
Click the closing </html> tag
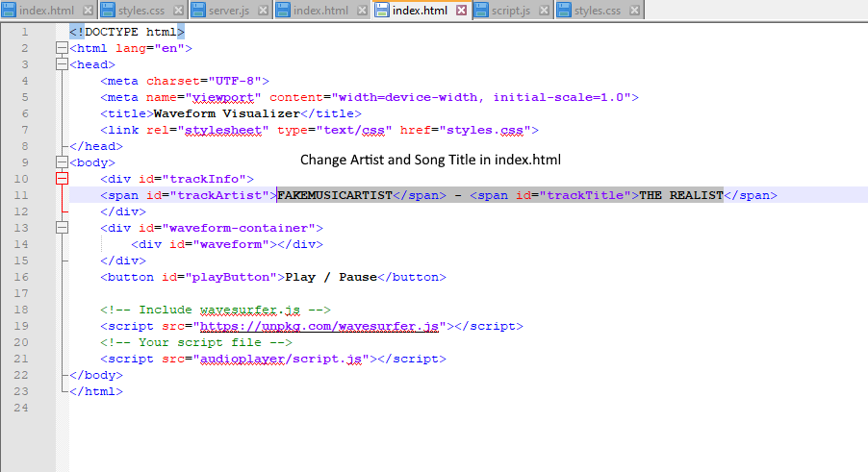point(96,391)
